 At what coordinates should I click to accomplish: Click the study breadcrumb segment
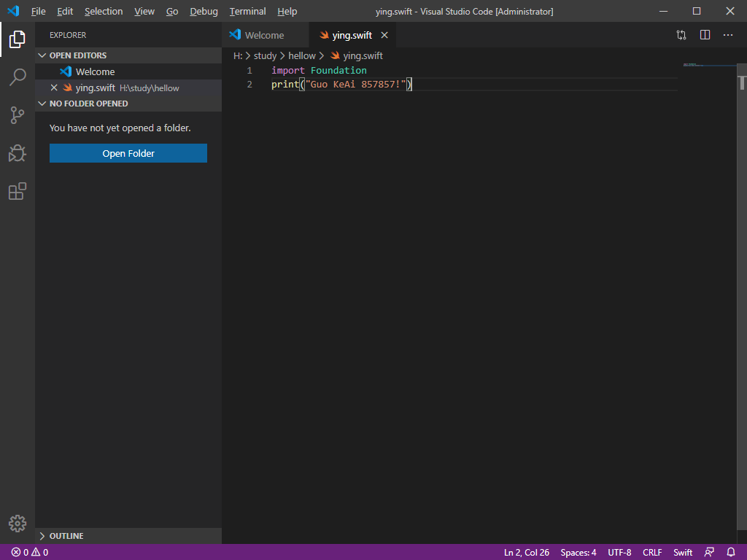265,55
